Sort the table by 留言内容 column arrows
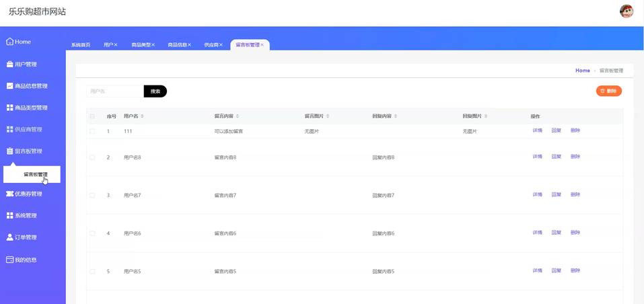Screen dimensions: 644x304 [x=238, y=116]
